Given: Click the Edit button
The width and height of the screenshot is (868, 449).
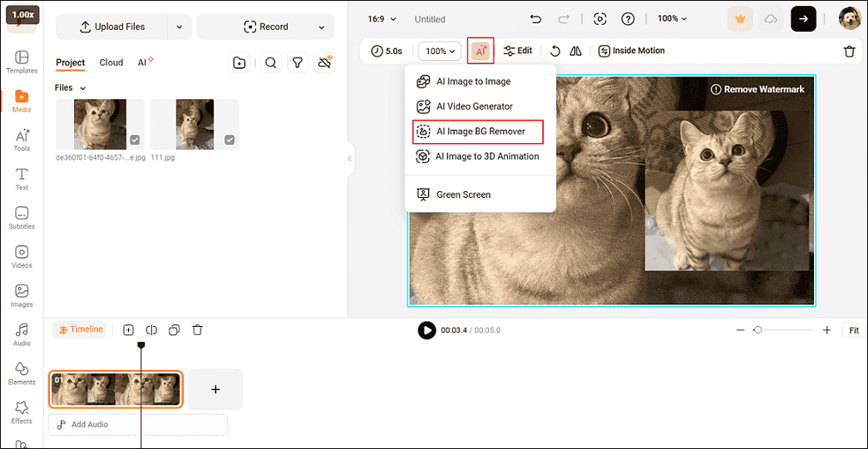Looking at the screenshot, I should [x=518, y=51].
